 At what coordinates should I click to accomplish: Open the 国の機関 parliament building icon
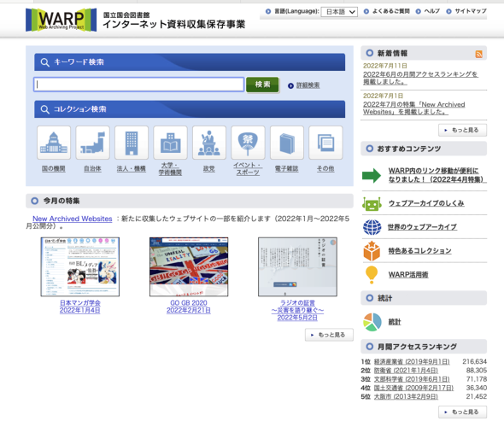(54, 143)
